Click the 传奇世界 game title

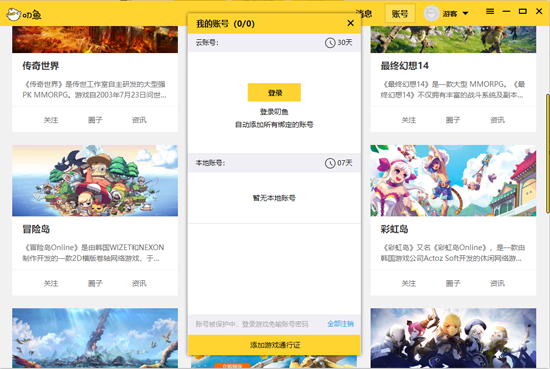click(41, 66)
